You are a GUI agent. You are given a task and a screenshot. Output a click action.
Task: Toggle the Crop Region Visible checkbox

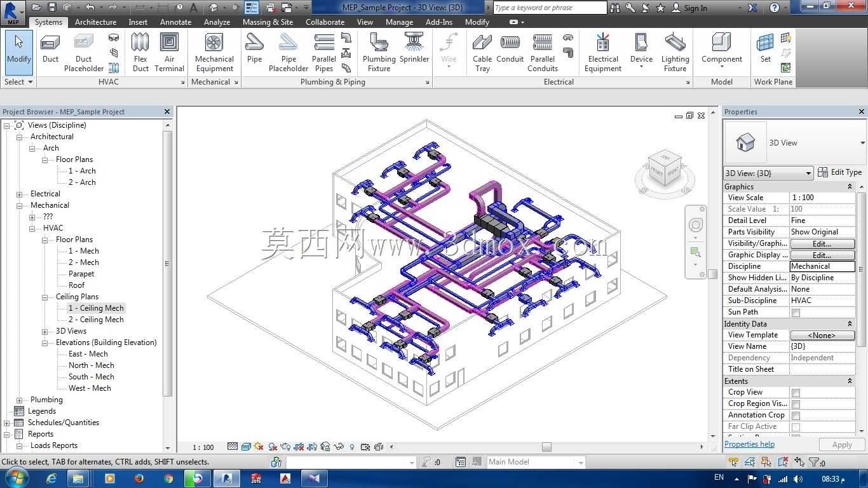point(796,404)
